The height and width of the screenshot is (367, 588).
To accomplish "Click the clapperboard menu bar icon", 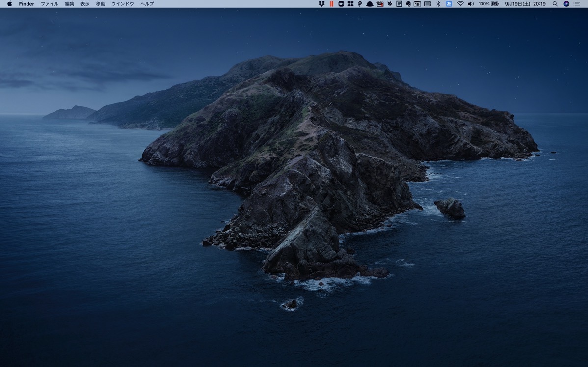I will [380, 4].
